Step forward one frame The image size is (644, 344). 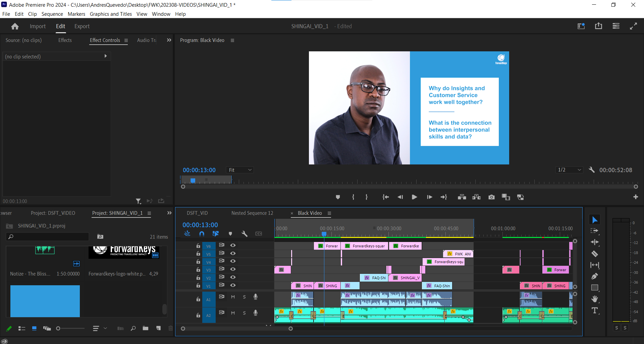tap(429, 197)
